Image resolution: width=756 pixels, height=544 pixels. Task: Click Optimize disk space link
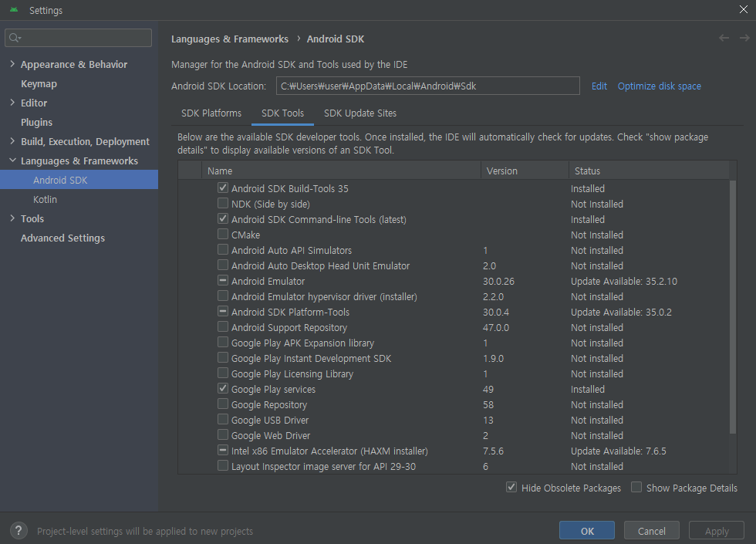pyautogui.click(x=659, y=86)
